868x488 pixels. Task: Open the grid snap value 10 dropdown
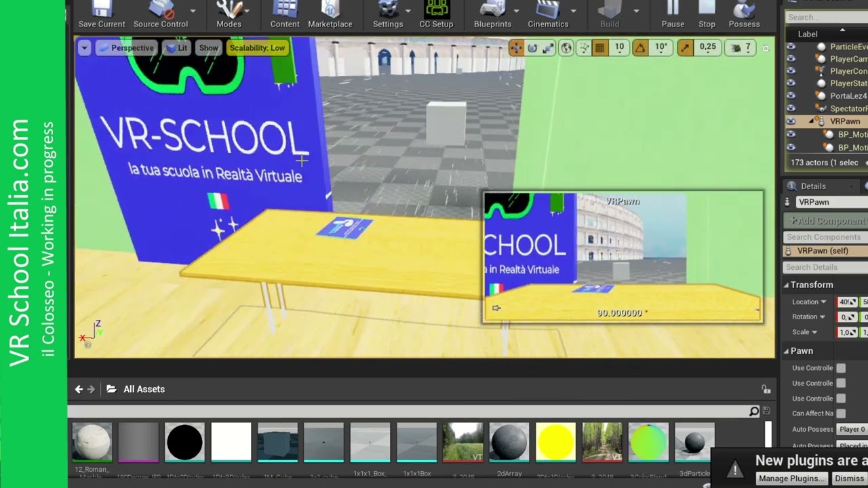pyautogui.click(x=619, y=47)
